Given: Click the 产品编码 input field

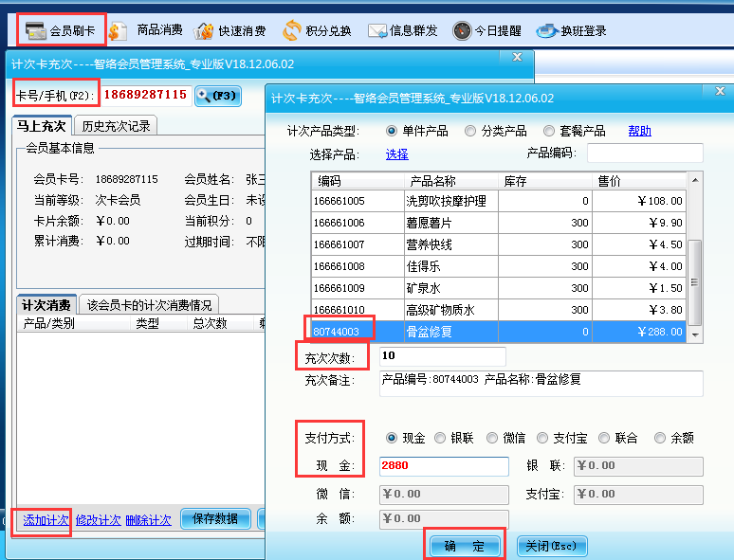Looking at the screenshot, I should tap(645, 154).
